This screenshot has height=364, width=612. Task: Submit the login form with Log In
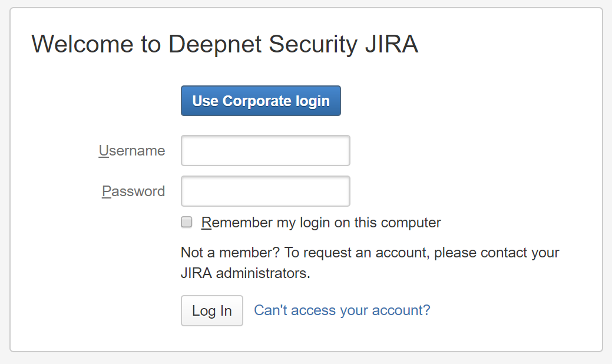[x=211, y=310]
